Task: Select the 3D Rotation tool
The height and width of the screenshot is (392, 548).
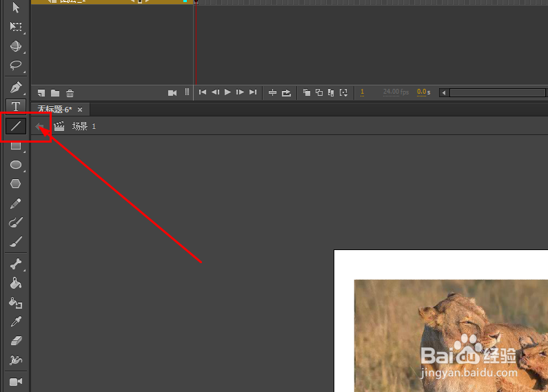Action: pos(16,46)
